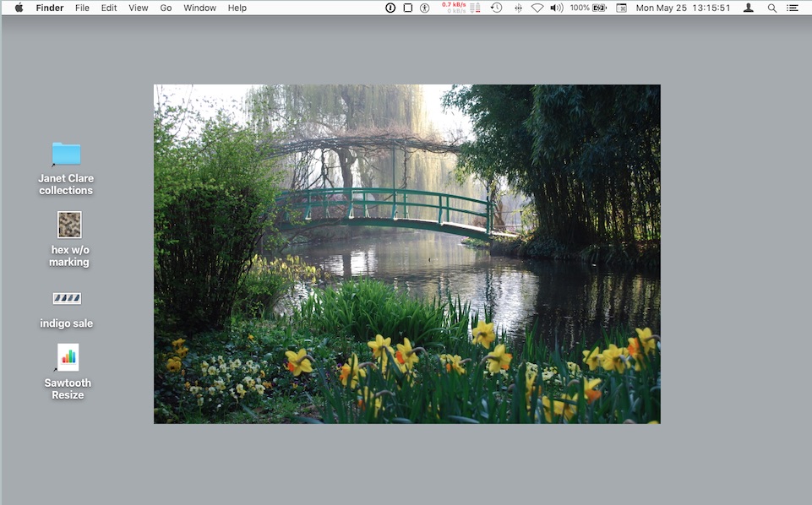Open Spotlight search magnifier
Viewport: 812px width, 505px height.
click(x=772, y=8)
